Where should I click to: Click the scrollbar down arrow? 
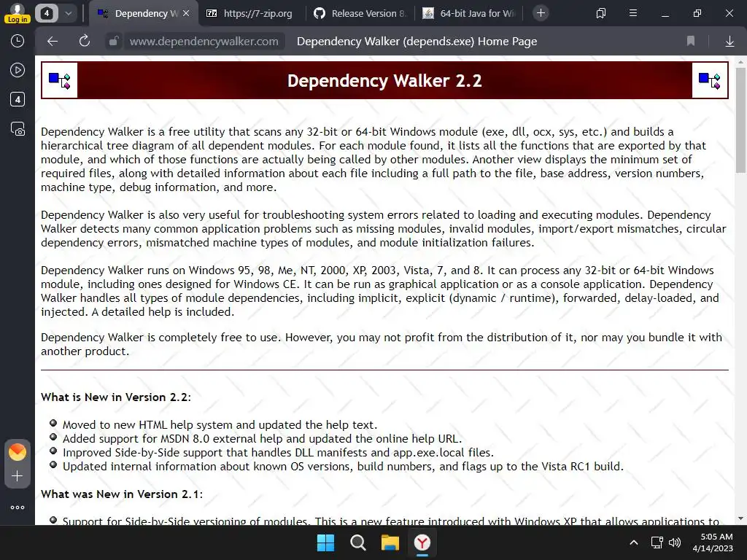pyautogui.click(x=740, y=518)
